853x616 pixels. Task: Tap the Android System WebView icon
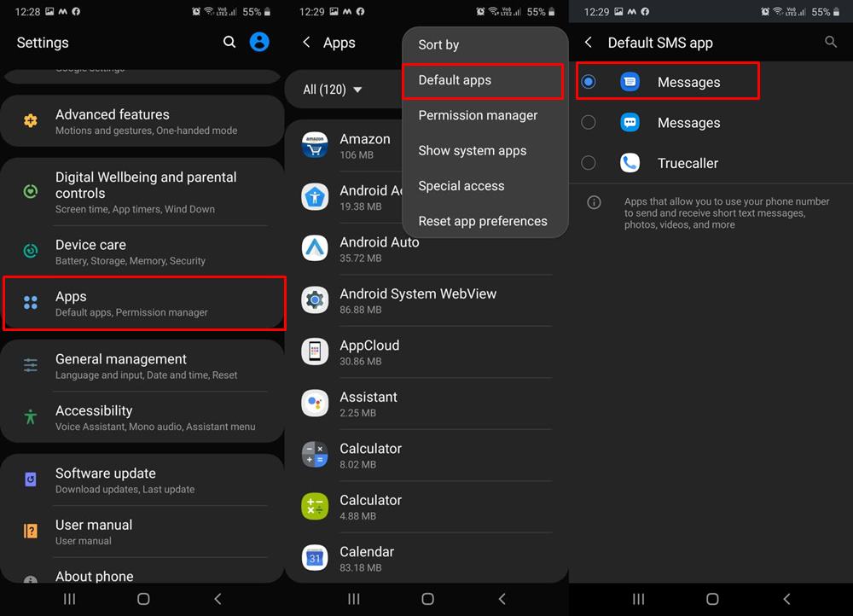315,299
